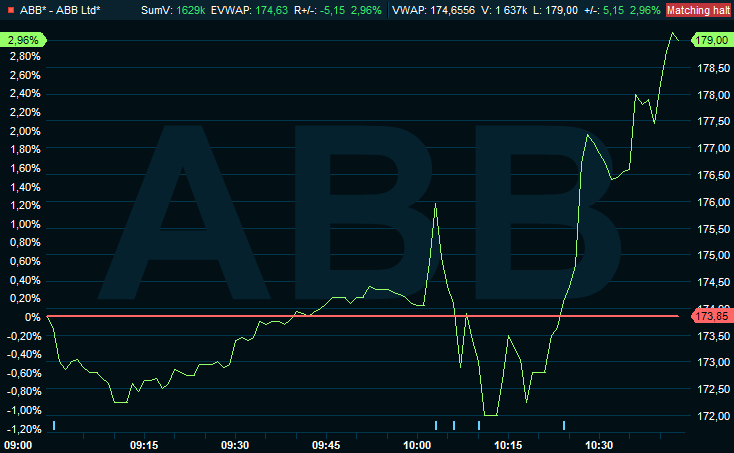
Task: Click the -0,80% left axis label
Action: [23, 391]
